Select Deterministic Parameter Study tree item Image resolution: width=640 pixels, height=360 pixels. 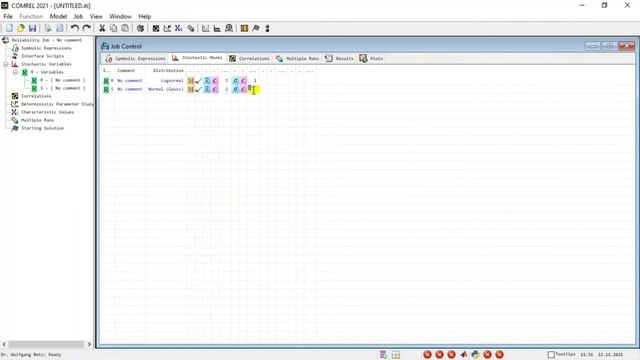57,104
